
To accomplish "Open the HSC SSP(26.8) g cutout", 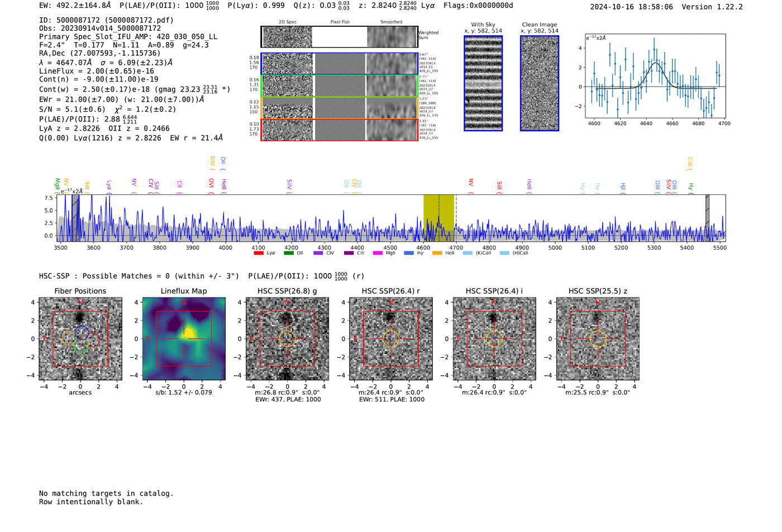I will click(287, 339).
